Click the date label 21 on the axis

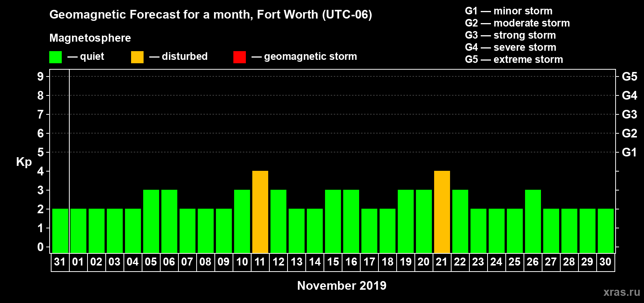(x=442, y=262)
